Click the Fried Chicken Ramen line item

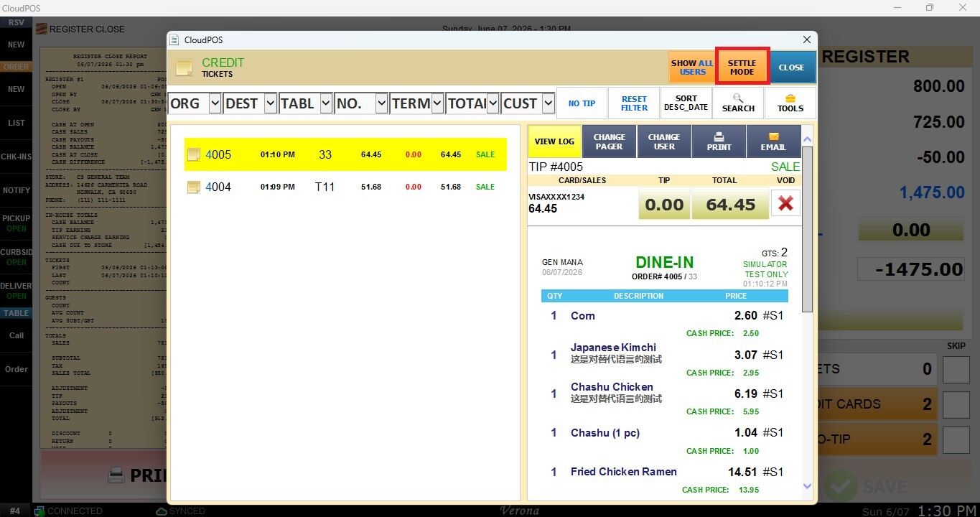click(665, 472)
